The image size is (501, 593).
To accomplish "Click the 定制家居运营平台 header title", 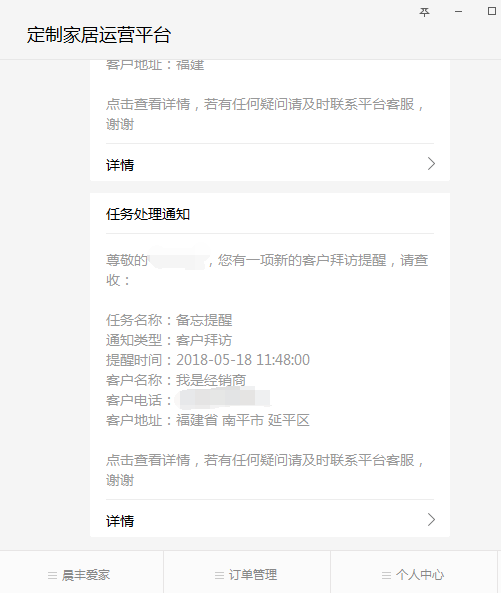I will click(x=99, y=35).
